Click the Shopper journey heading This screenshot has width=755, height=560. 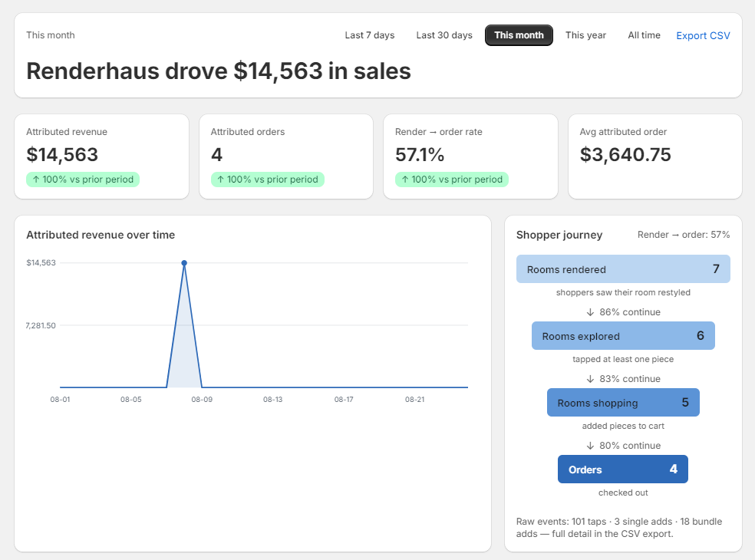click(559, 235)
